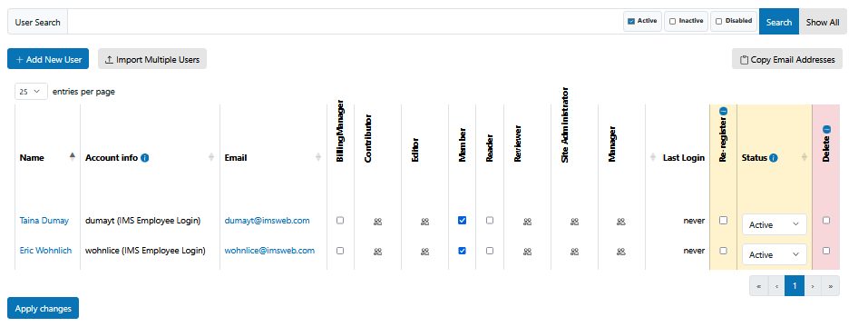Screen dimensions: 868x327
Task: Click Eric Wohnlich's Site Administrator group icon
Action: (x=575, y=251)
